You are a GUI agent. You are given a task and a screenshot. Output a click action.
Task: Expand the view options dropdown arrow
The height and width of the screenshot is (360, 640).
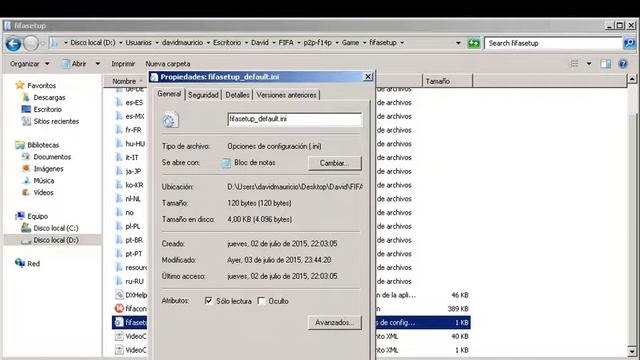point(589,64)
